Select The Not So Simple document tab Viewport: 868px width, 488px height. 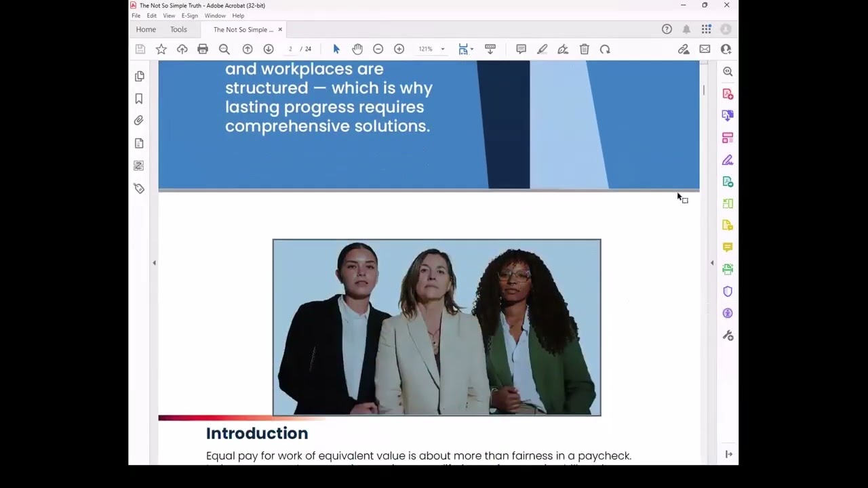coord(243,30)
